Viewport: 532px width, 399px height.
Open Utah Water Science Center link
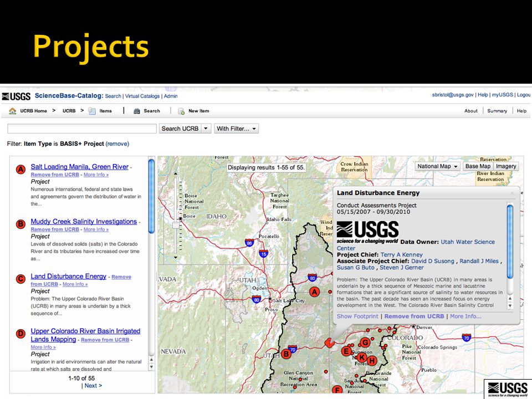416,245
